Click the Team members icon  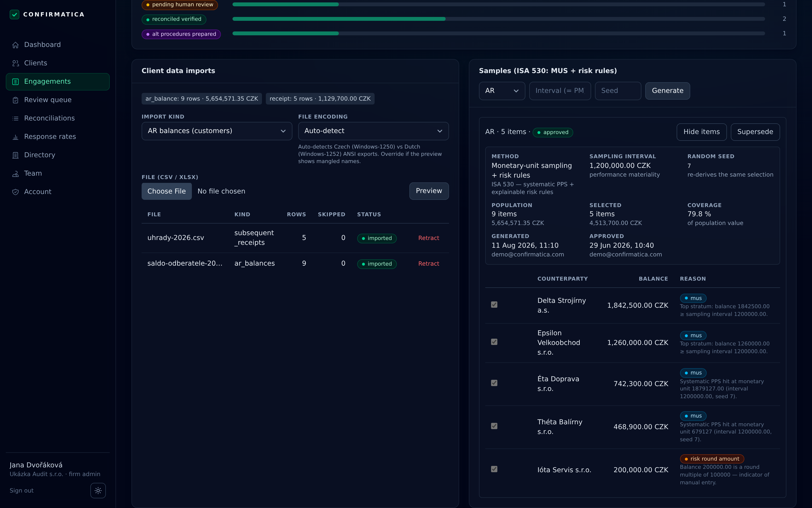tap(15, 174)
